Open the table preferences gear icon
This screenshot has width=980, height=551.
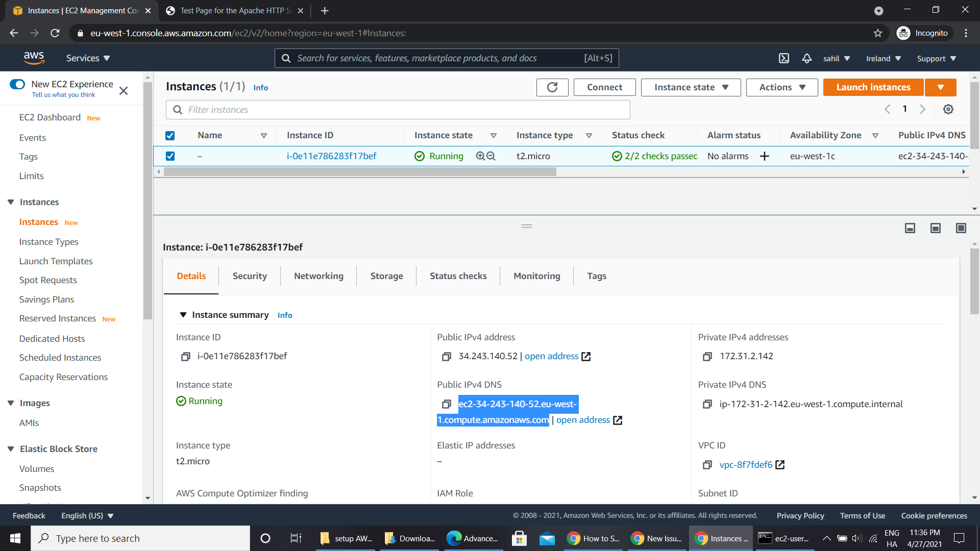948,109
